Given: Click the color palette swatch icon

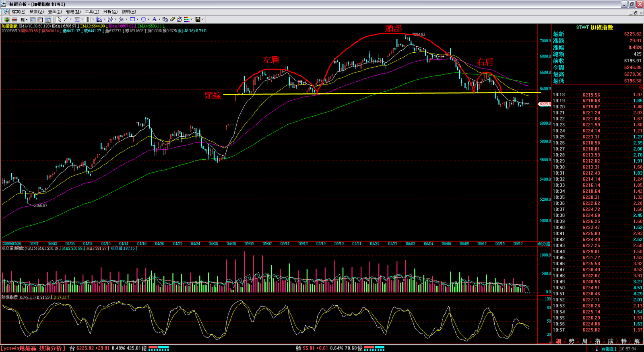Looking at the screenshot, I should [186, 19].
